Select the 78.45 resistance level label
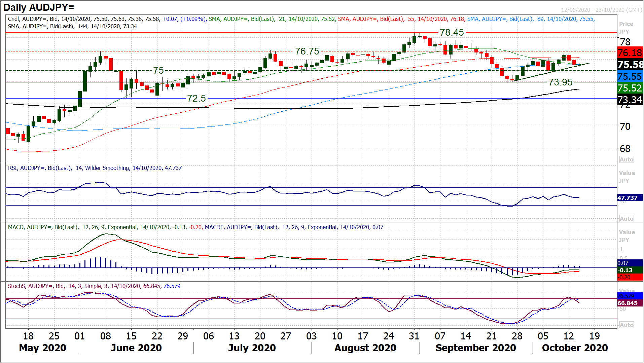The height and width of the screenshot is (363, 644). click(452, 32)
